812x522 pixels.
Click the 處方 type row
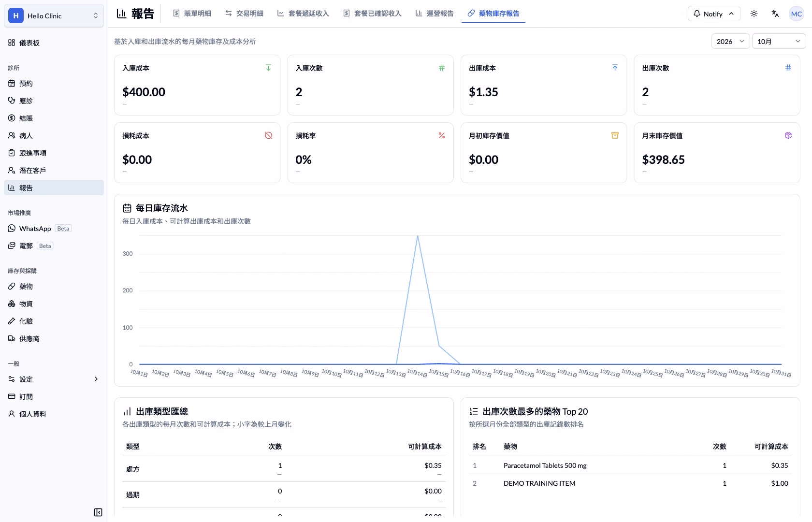coord(284,469)
